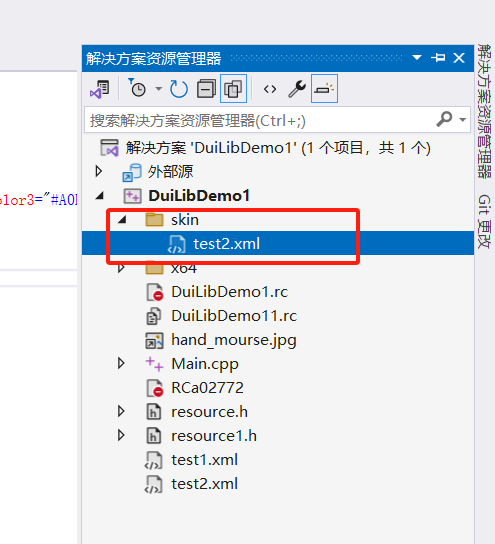
Task: Toggle Show All Files button
Action: 233,89
